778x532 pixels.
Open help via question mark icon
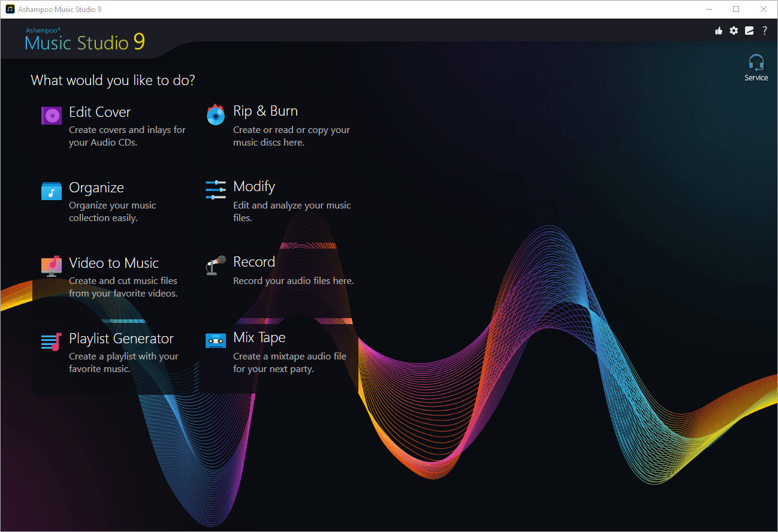pos(765,31)
